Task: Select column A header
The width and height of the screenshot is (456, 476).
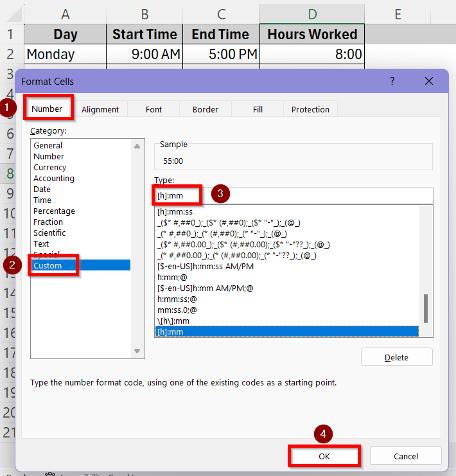Action: click(x=66, y=14)
